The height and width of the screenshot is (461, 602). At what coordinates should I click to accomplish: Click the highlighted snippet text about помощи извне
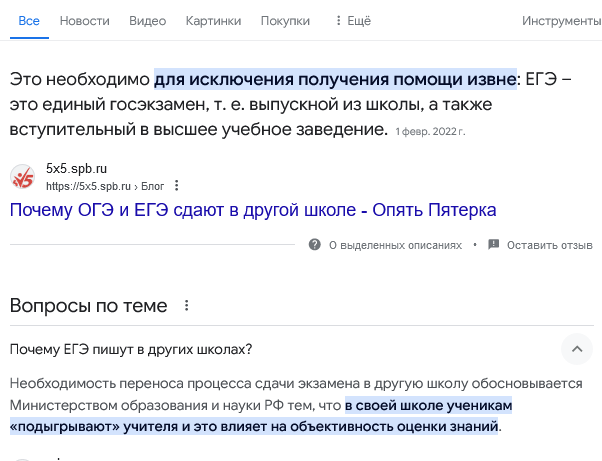pos(335,79)
